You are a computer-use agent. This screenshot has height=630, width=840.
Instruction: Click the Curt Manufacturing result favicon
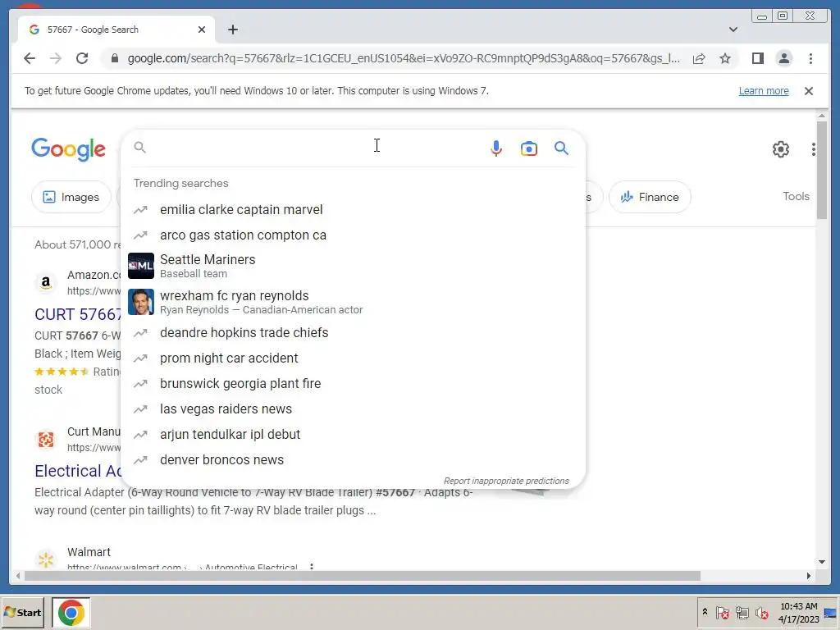[46, 440]
